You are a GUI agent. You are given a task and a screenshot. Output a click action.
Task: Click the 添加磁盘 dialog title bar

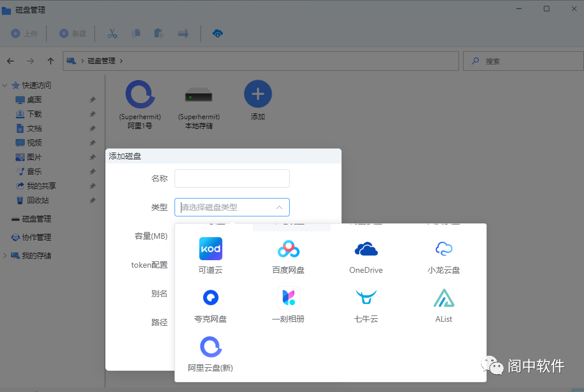click(x=223, y=156)
